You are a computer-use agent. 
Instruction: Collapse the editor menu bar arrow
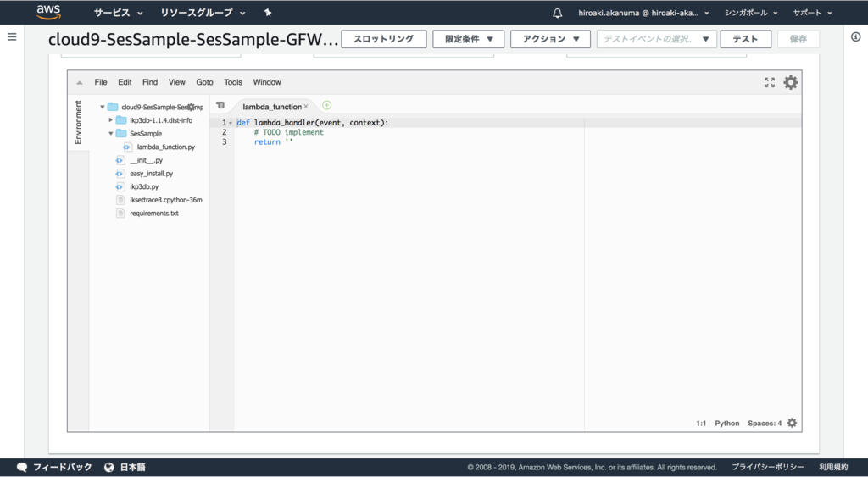click(x=79, y=82)
